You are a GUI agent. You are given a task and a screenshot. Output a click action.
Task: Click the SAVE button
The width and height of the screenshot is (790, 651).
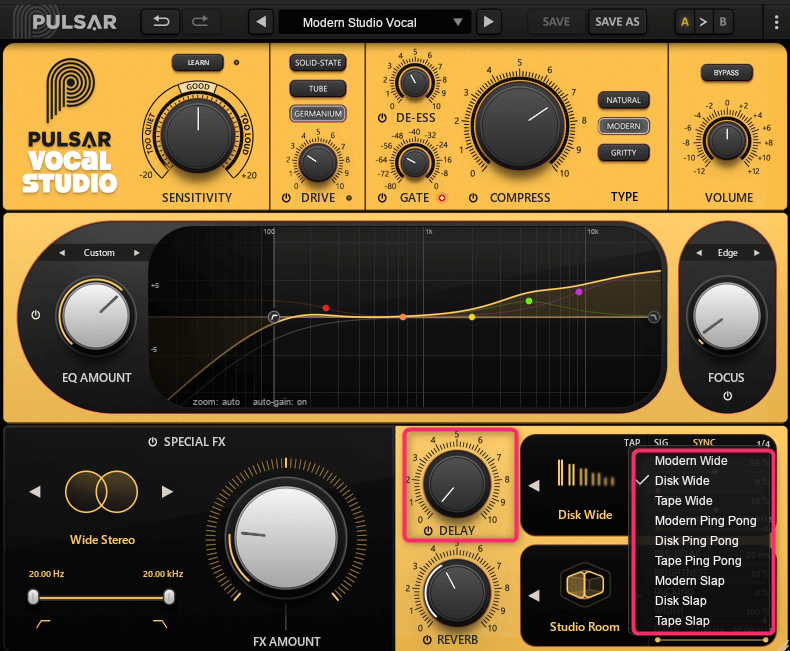[556, 22]
